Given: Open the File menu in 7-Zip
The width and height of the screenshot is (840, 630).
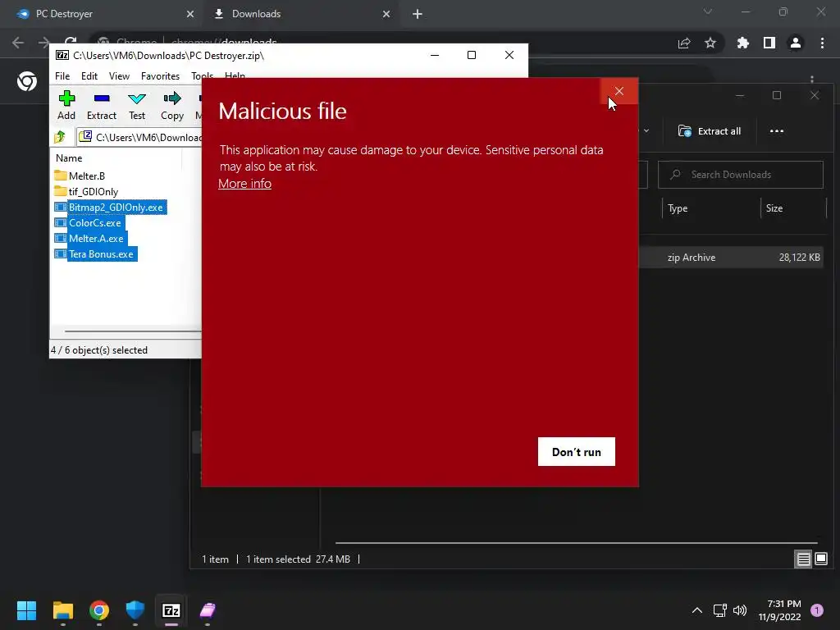Looking at the screenshot, I should (62, 76).
